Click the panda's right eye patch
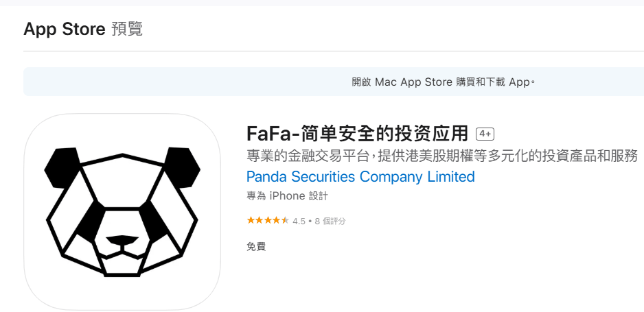The image size is (644, 312). (154, 221)
